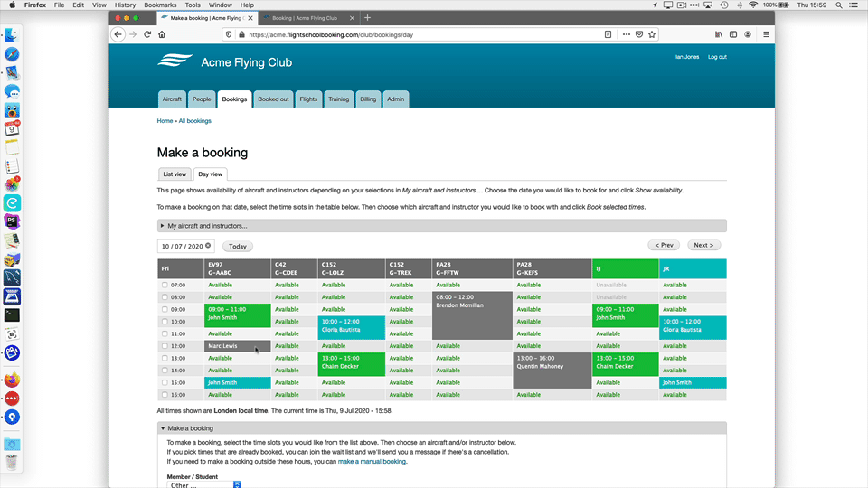Open the Member / Student dropdown
Image resolution: width=868 pixels, height=488 pixels.
pyautogui.click(x=203, y=484)
